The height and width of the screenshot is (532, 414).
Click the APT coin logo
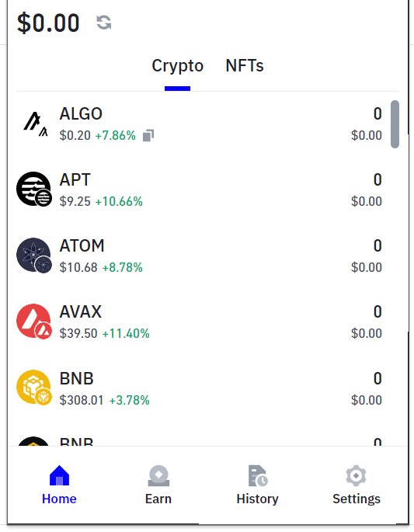tap(34, 189)
